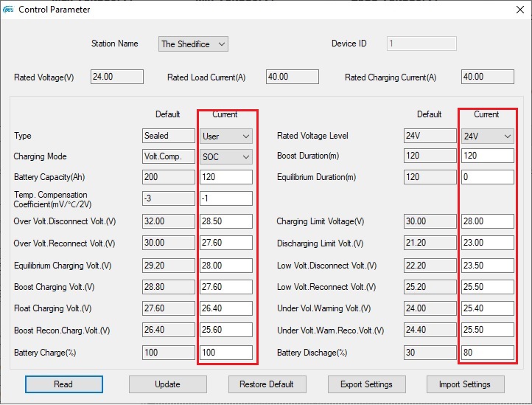Edit current Boost Charging Volt. field
Image resolution: width=532 pixels, height=405 pixels.
(226, 287)
